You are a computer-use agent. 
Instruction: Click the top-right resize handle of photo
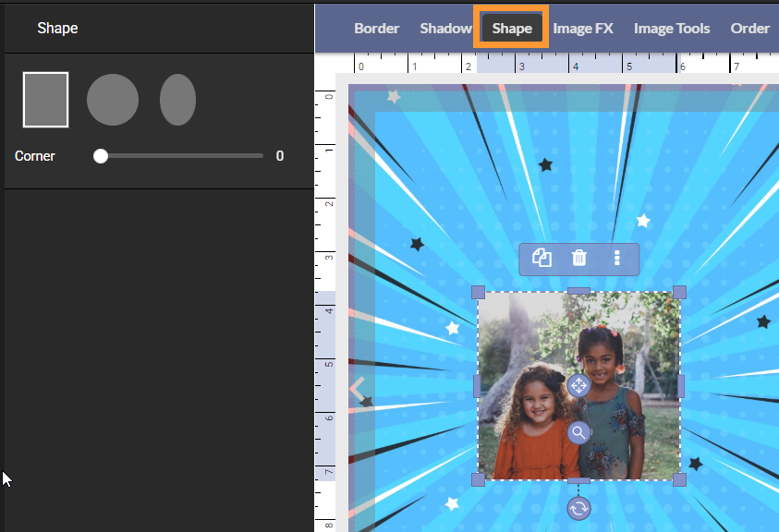click(x=679, y=292)
